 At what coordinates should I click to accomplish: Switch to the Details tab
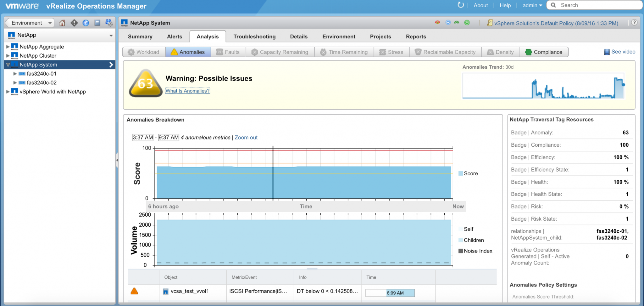pyautogui.click(x=299, y=37)
